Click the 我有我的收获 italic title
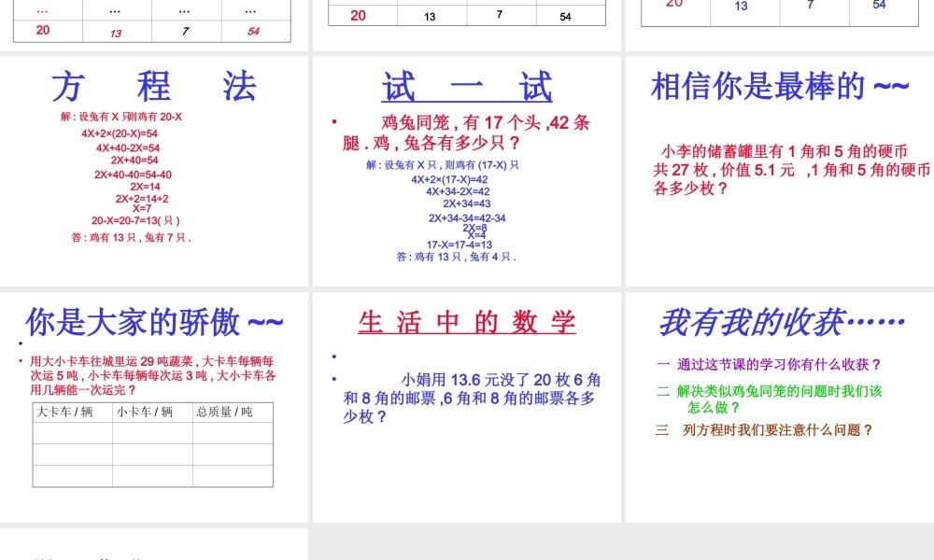 (x=782, y=322)
